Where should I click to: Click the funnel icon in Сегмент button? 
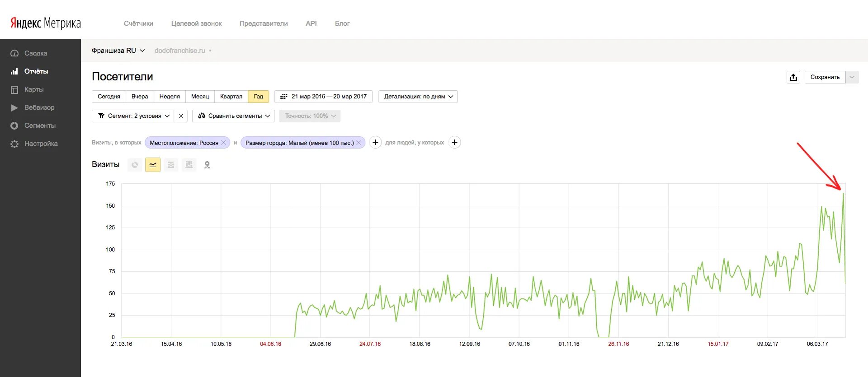[101, 116]
